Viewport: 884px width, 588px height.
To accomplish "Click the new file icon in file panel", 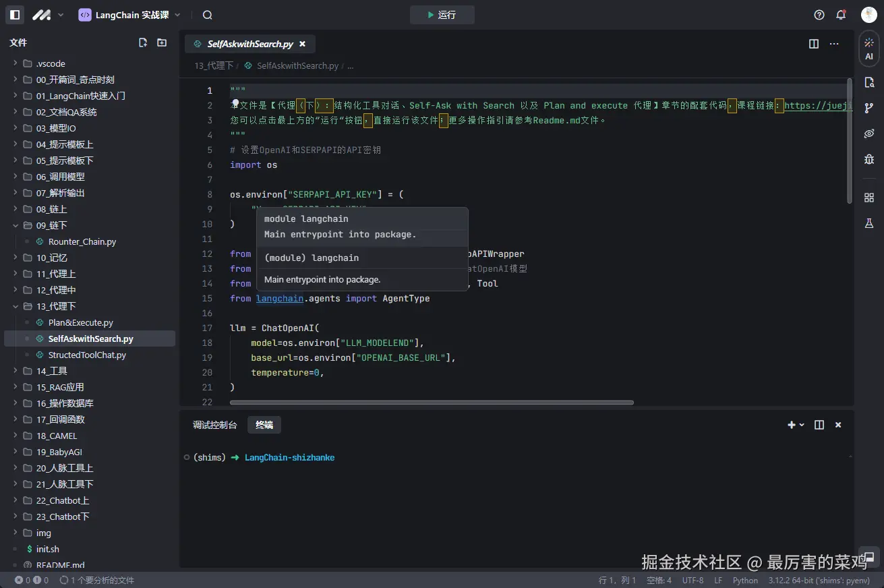I will coord(143,42).
